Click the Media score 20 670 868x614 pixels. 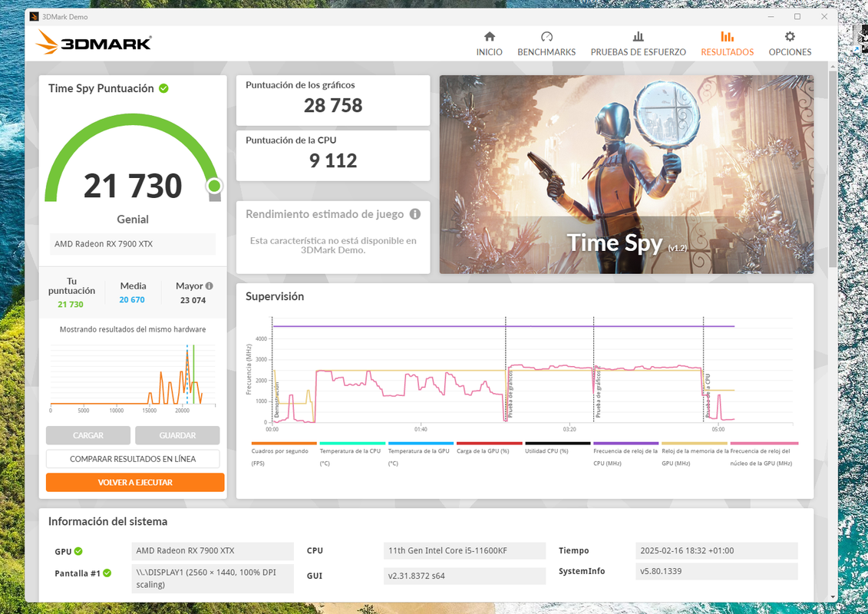[x=132, y=299]
